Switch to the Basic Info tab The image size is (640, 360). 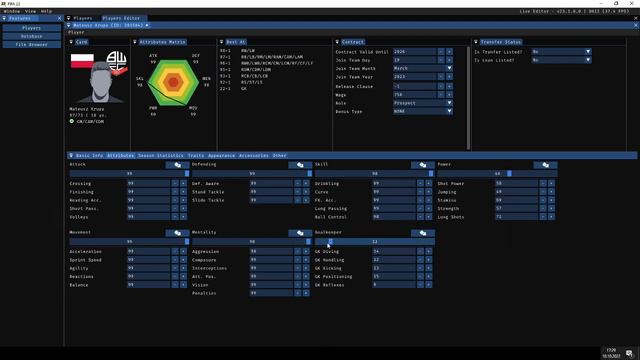point(89,156)
